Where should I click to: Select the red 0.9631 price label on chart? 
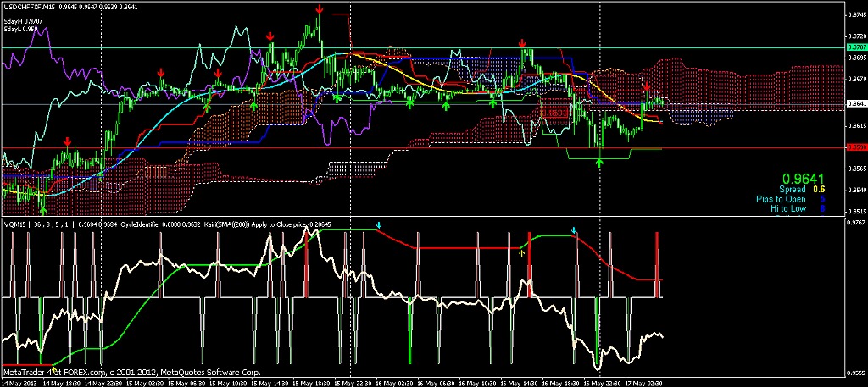click(x=554, y=113)
